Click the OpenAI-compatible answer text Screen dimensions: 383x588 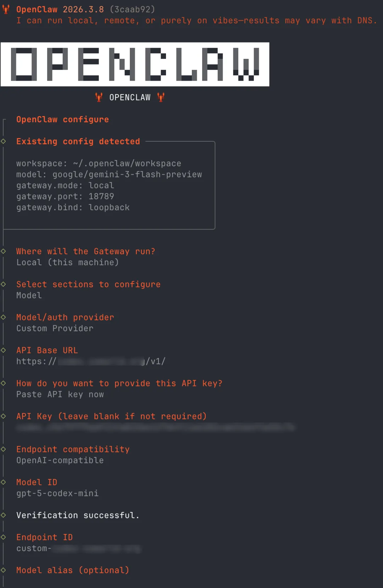pyautogui.click(x=60, y=460)
